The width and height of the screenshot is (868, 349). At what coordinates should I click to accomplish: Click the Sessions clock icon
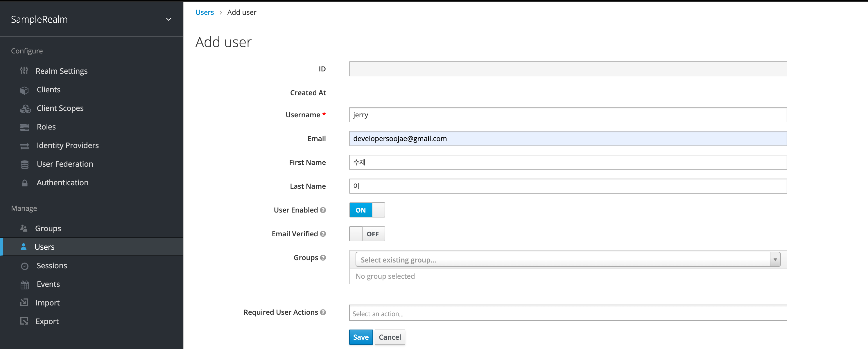(x=25, y=266)
